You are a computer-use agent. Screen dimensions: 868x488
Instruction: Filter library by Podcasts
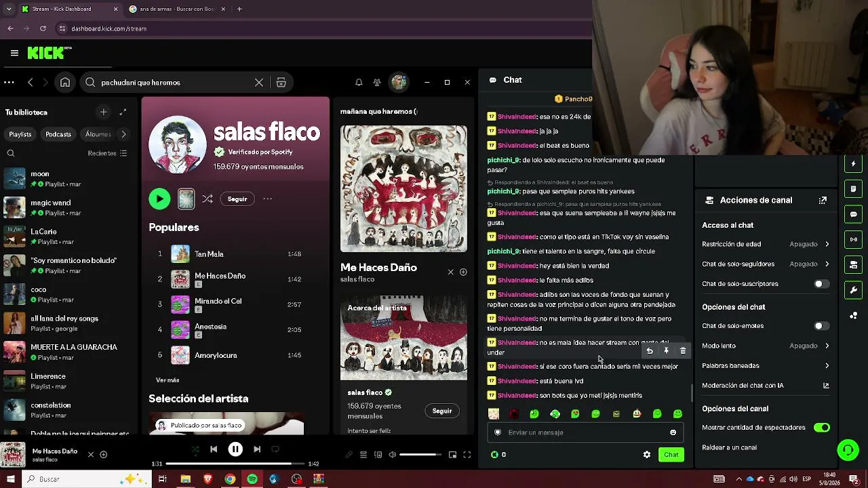click(58, 134)
